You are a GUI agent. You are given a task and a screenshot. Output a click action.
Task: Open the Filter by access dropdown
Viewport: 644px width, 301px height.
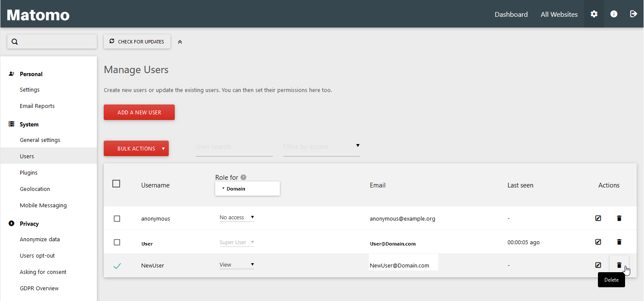tap(321, 147)
